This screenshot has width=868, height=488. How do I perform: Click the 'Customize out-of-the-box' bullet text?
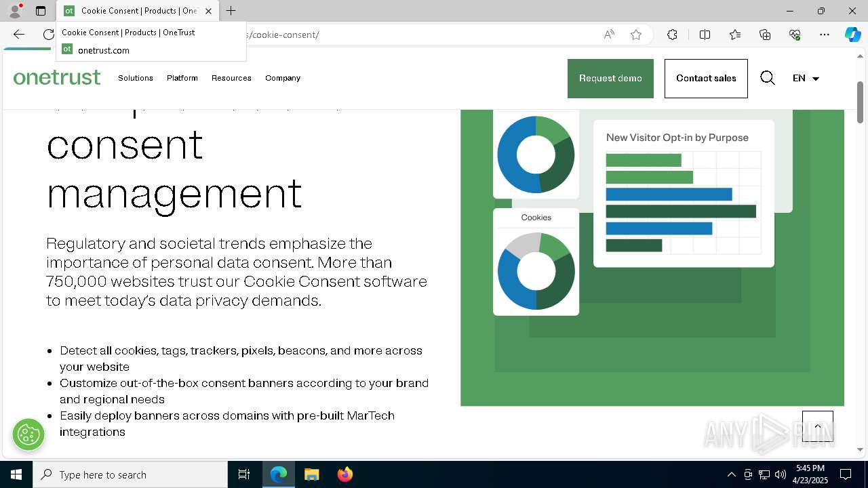(244, 391)
